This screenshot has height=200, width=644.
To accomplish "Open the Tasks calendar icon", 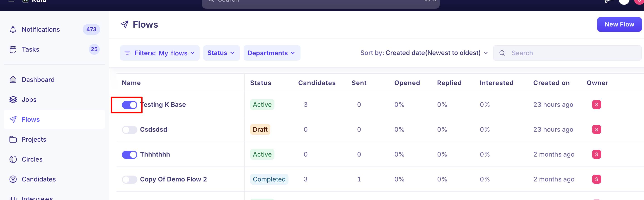I will pos(13,50).
